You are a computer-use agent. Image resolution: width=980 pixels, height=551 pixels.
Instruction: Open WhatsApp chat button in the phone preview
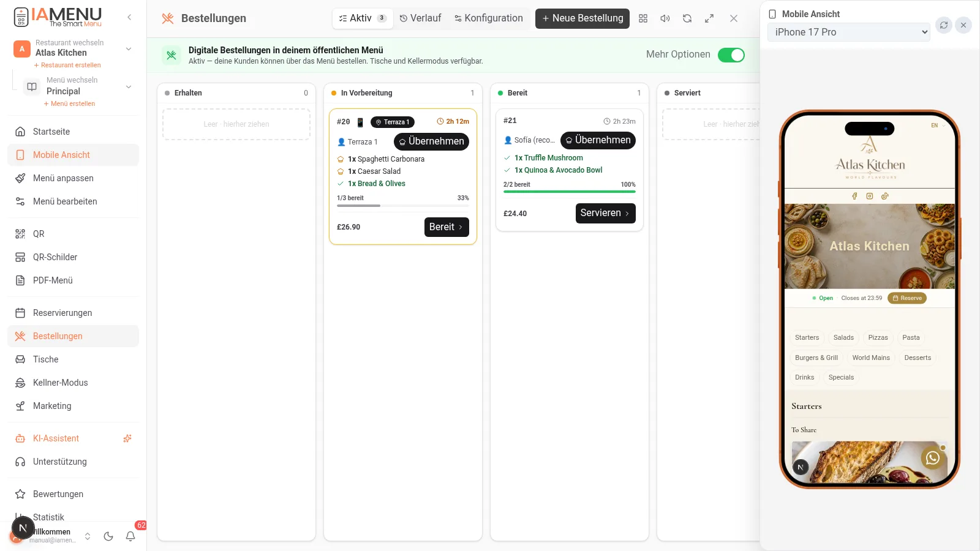coord(933,458)
